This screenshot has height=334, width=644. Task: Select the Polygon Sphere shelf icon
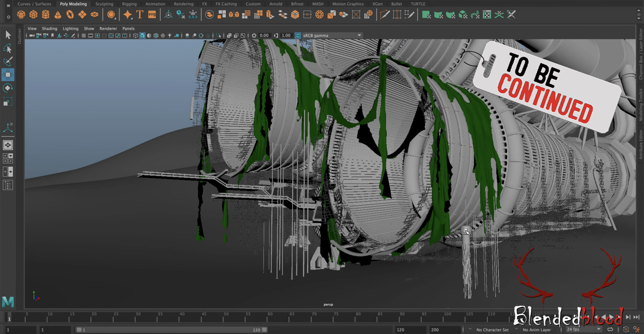click(21, 14)
